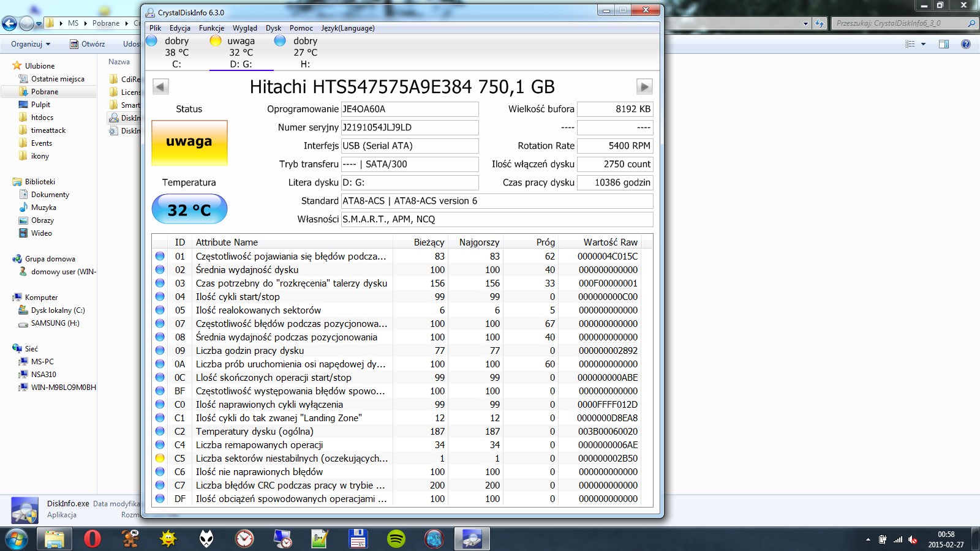
Task: Click the Numer seryjny value field
Action: [410, 127]
